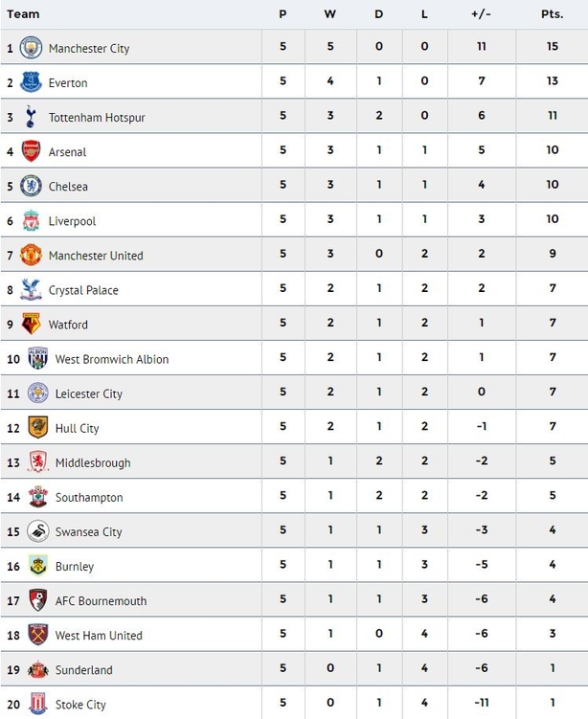
Task: Open the Southampton team link
Action: (89, 497)
